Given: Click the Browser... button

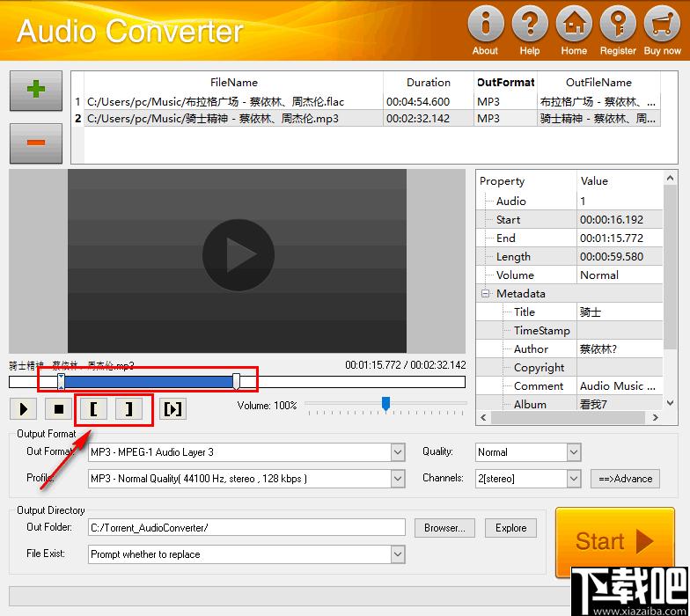Looking at the screenshot, I should 444,528.
